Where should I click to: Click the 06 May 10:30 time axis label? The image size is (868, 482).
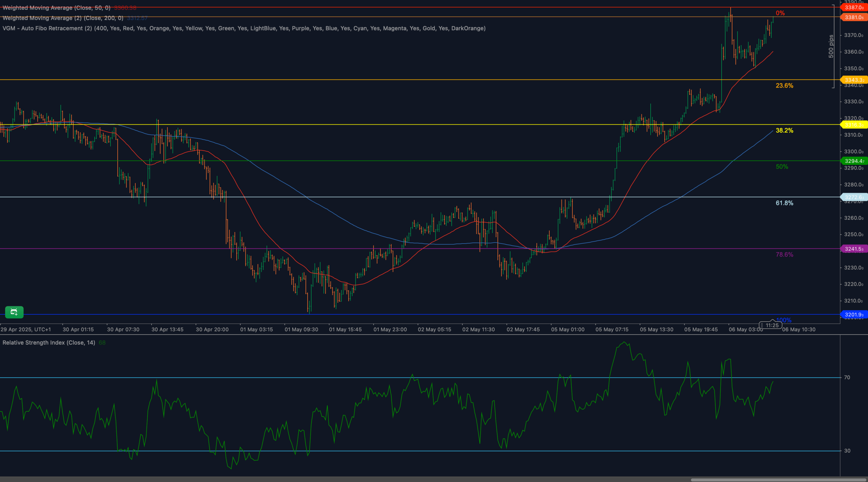pos(798,329)
